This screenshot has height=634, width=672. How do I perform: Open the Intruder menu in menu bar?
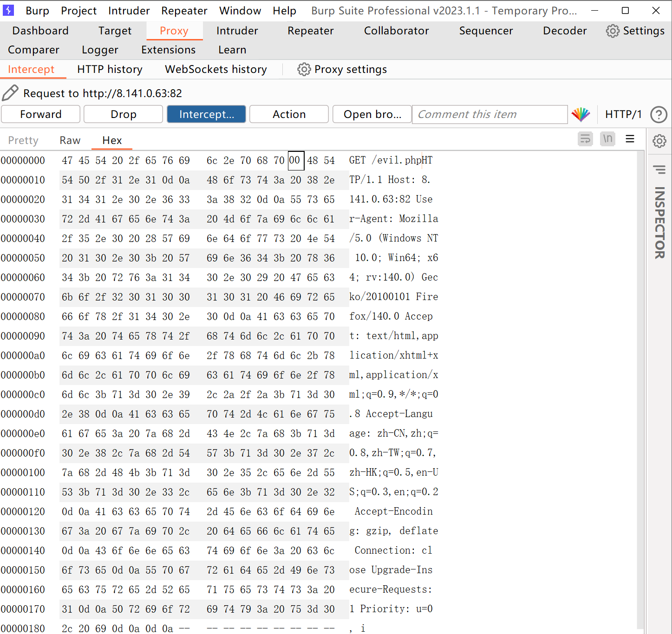pyautogui.click(x=129, y=11)
